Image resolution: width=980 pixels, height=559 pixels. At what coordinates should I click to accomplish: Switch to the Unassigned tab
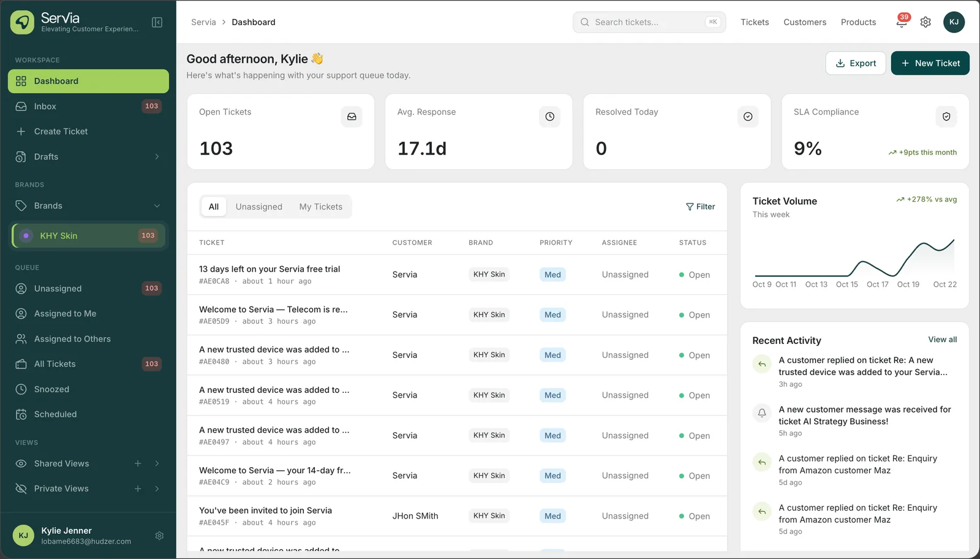point(258,207)
